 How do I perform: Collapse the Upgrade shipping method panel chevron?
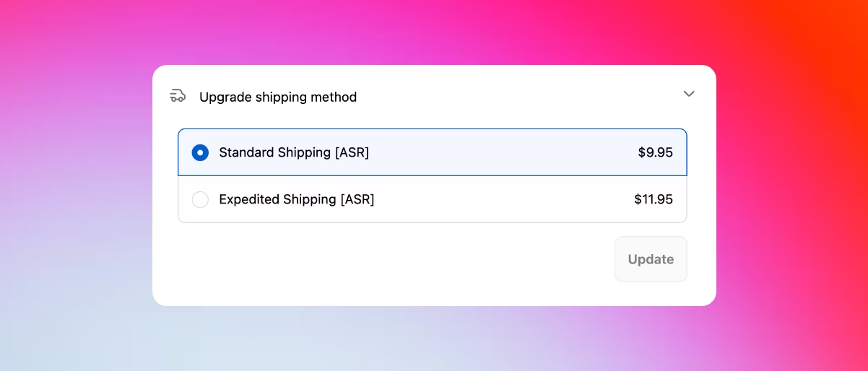click(x=689, y=94)
